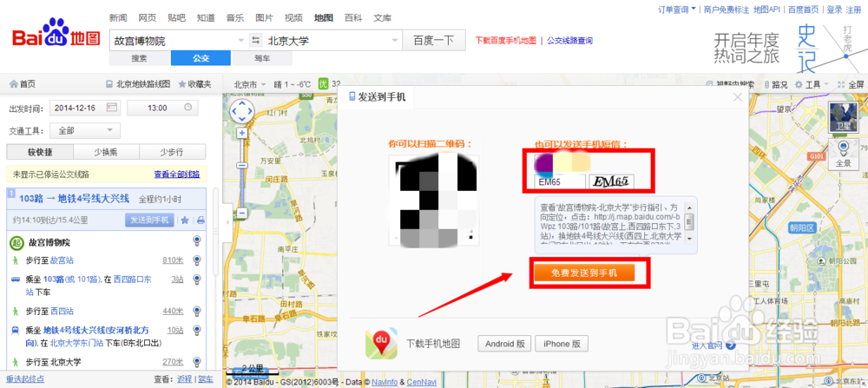This screenshot has height=388, width=868.
Task: Open the 订单查询 dropdown
Action: (676, 10)
